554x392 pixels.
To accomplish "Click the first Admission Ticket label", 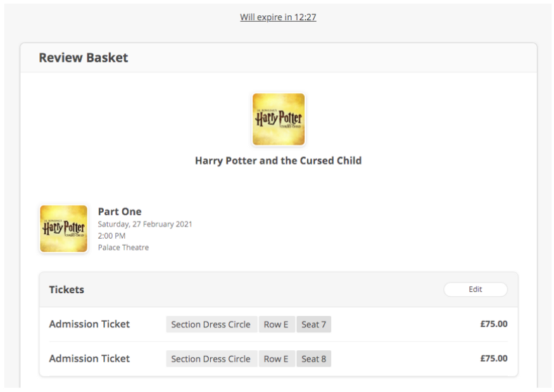I will point(89,324).
